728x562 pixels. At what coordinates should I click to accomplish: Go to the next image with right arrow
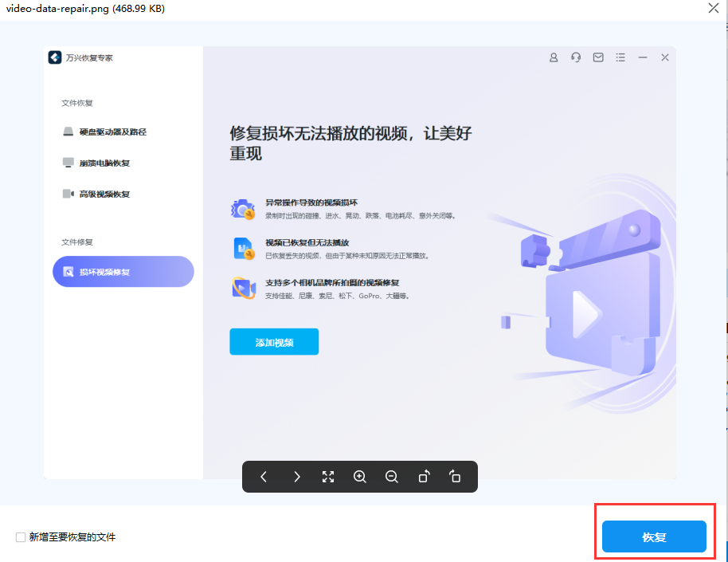click(296, 476)
